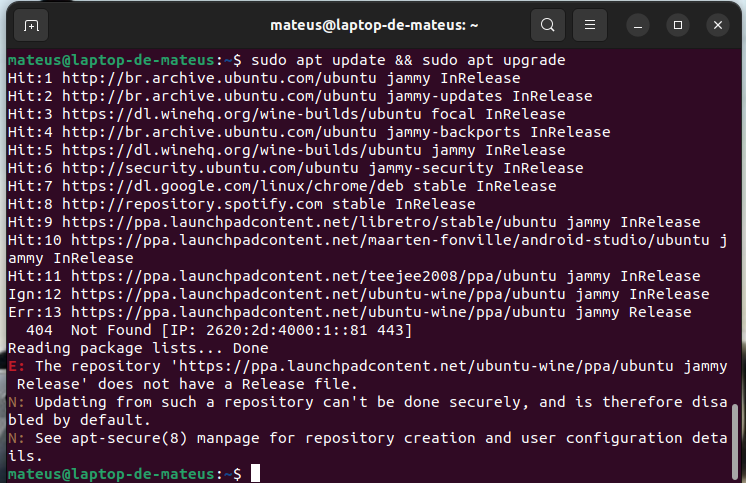Close the terminal window
This screenshot has width=746, height=483.
pos(718,25)
